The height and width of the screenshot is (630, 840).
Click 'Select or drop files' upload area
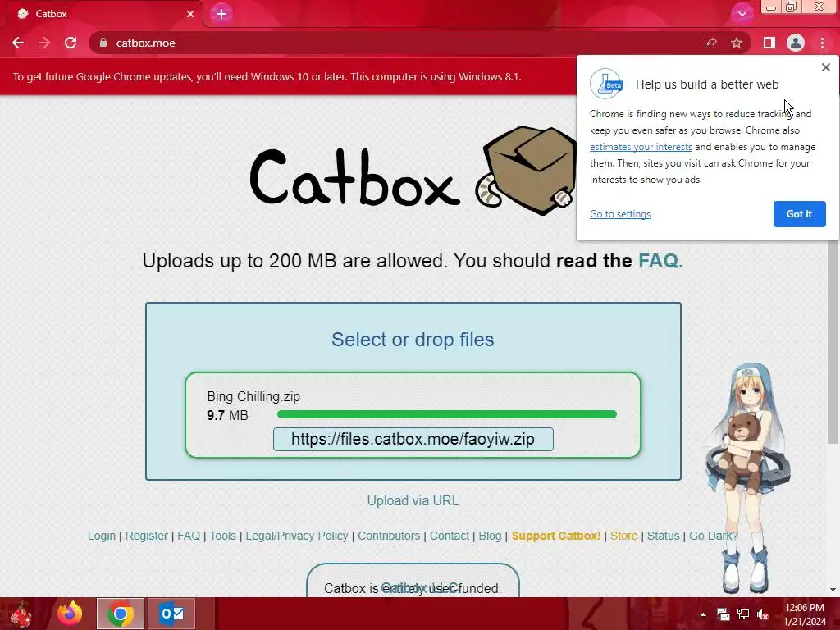pyautogui.click(x=413, y=339)
